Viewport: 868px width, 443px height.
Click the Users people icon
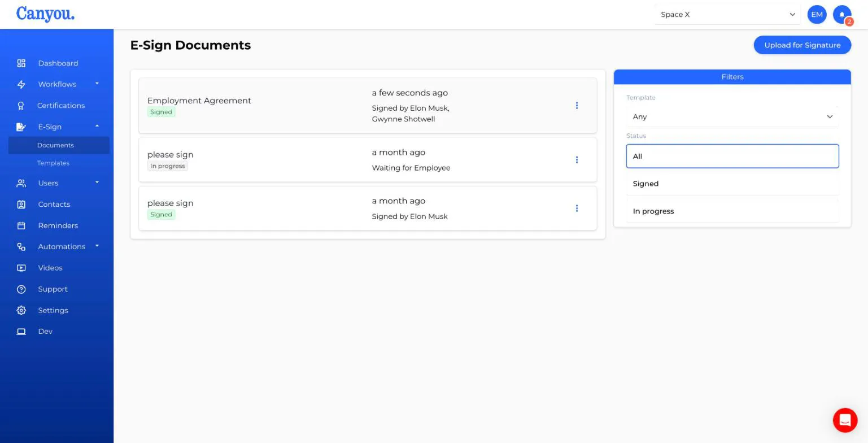(x=21, y=183)
